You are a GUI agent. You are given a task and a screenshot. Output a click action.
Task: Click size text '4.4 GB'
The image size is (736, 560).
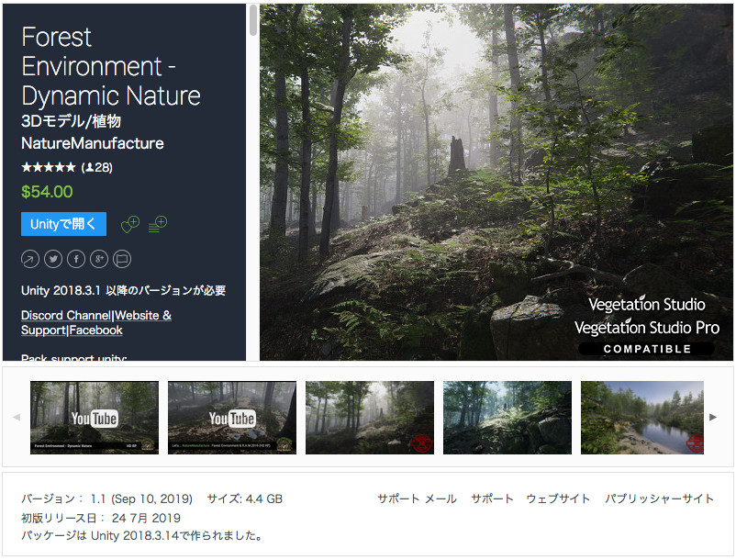[263, 498]
